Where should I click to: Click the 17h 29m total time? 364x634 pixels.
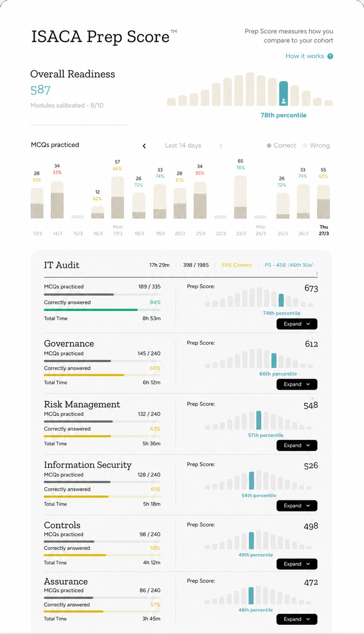159,265
